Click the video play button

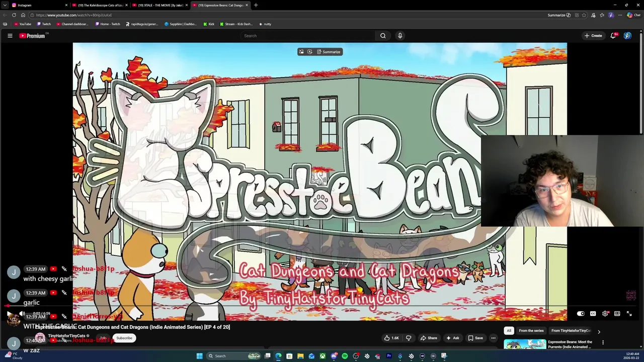(x=10, y=314)
